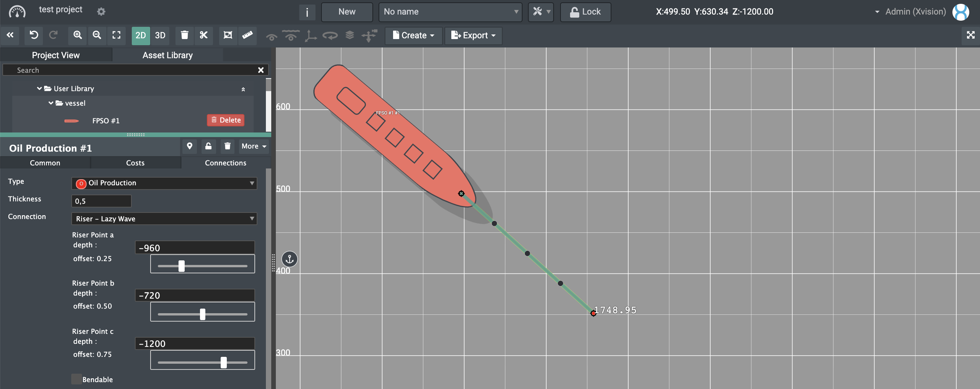Delete the FPSO #1 asset
Screen dimensions: 980x389
click(226, 120)
